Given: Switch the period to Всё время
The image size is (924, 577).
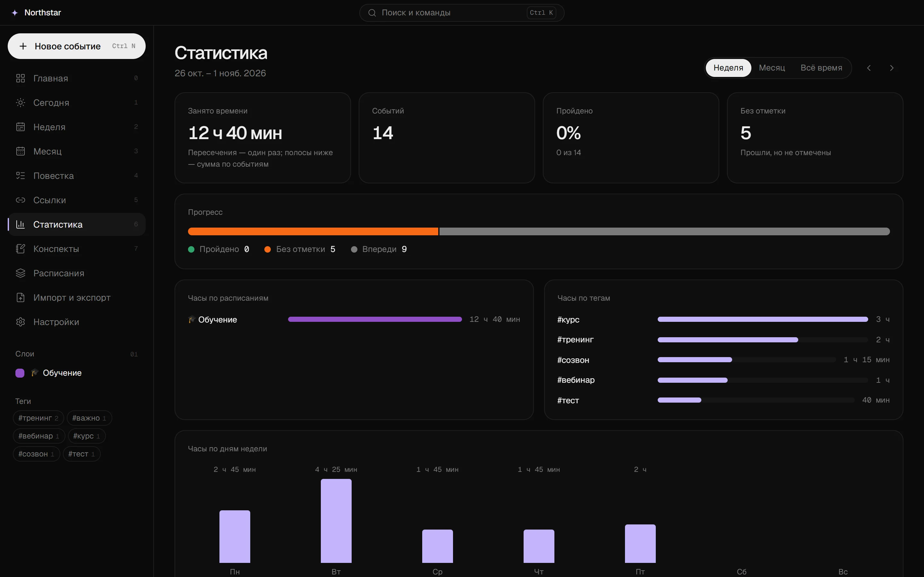Looking at the screenshot, I should pyautogui.click(x=821, y=68).
